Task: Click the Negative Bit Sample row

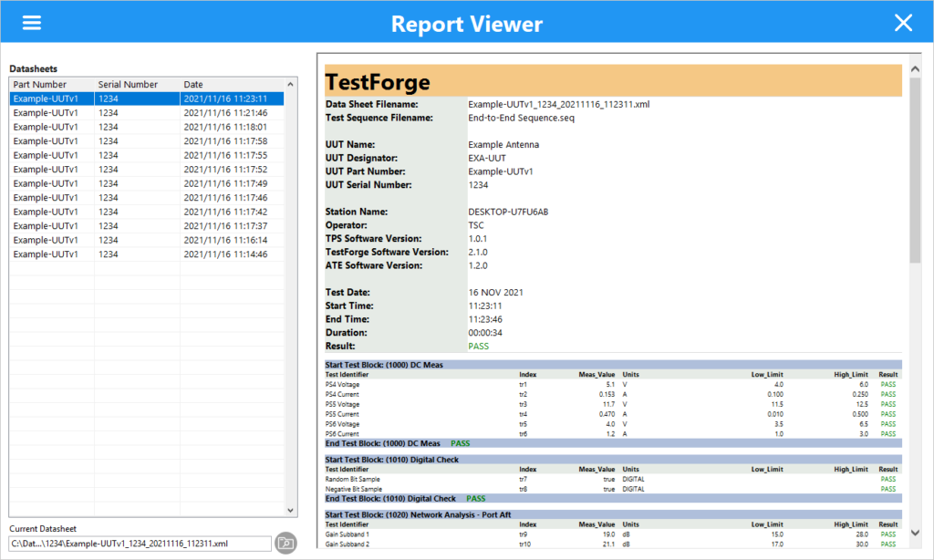Action: pyautogui.click(x=613, y=489)
